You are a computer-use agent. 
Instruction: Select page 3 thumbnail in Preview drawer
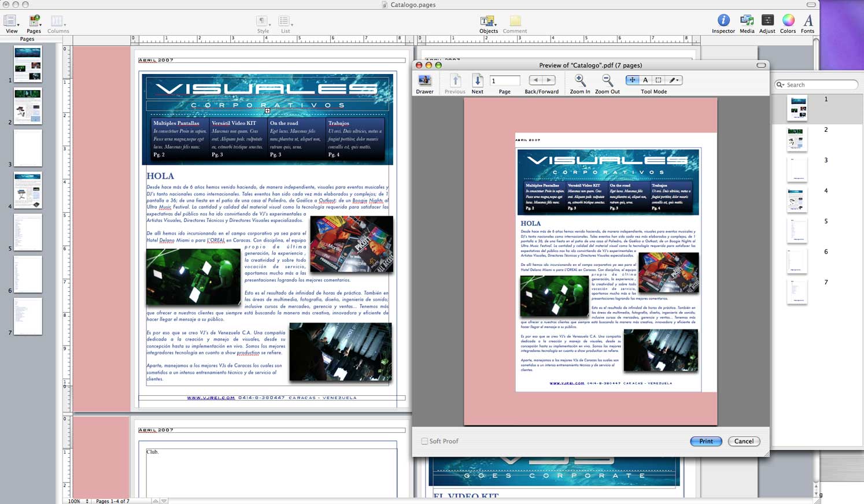click(x=797, y=169)
